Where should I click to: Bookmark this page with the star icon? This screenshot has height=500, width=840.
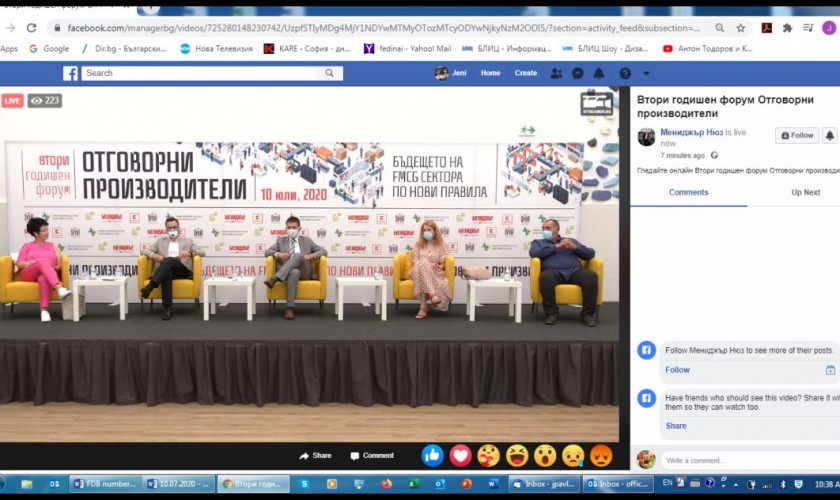(741, 28)
